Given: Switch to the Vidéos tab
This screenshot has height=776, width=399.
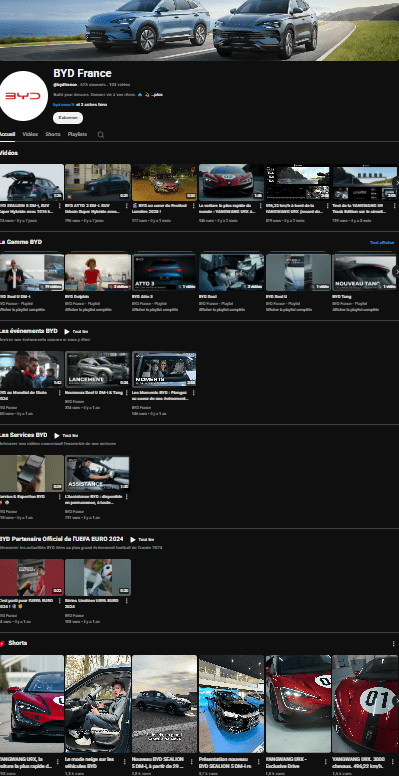Looking at the screenshot, I should point(30,134).
